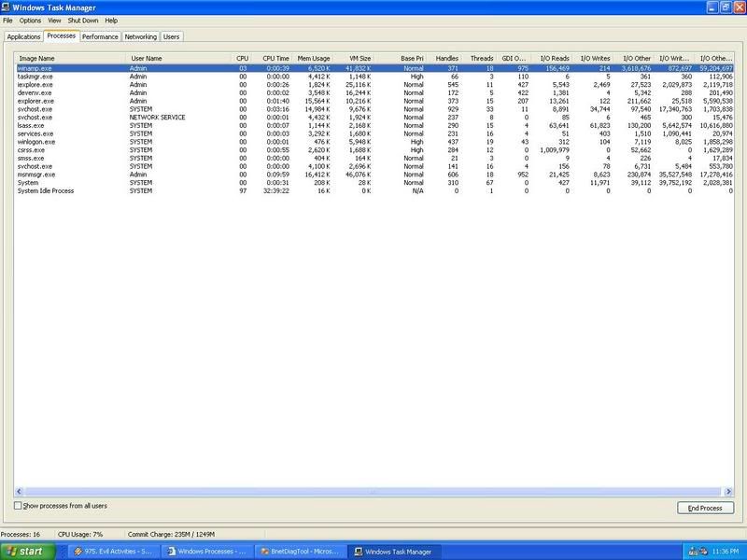Open the Help menu
The width and height of the screenshot is (747, 560).
[111, 21]
